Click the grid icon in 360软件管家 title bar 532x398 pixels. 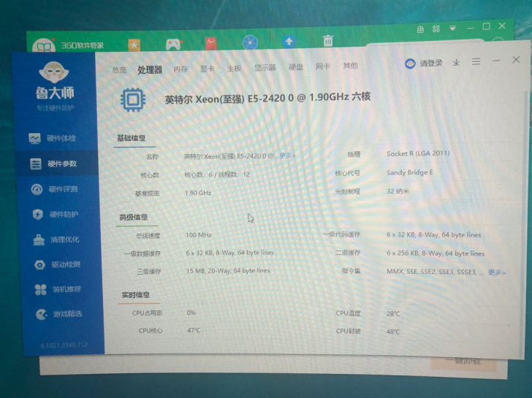click(420, 29)
